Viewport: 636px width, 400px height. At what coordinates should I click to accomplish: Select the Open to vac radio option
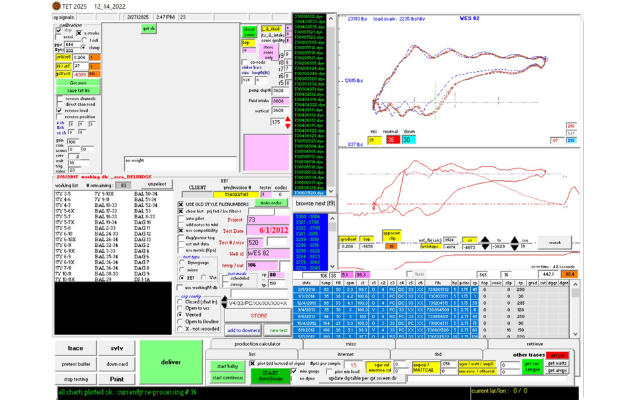[x=180, y=308]
